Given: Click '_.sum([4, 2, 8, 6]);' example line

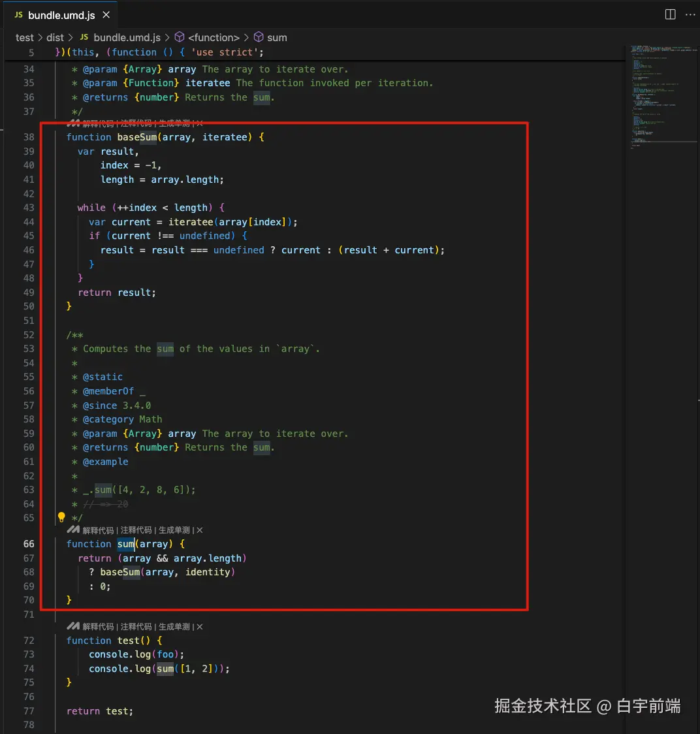Looking at the screenshot, I should point(139,490).
